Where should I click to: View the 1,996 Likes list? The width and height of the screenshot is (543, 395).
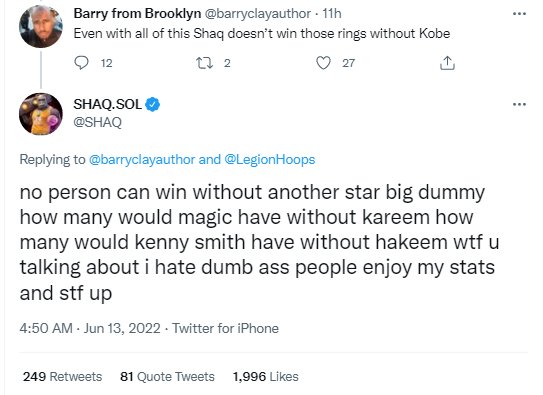tap(266, 377)
